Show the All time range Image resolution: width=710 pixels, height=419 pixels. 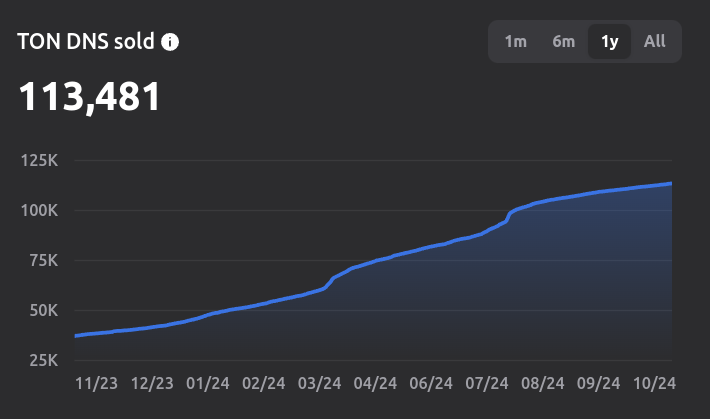point(655,42)
